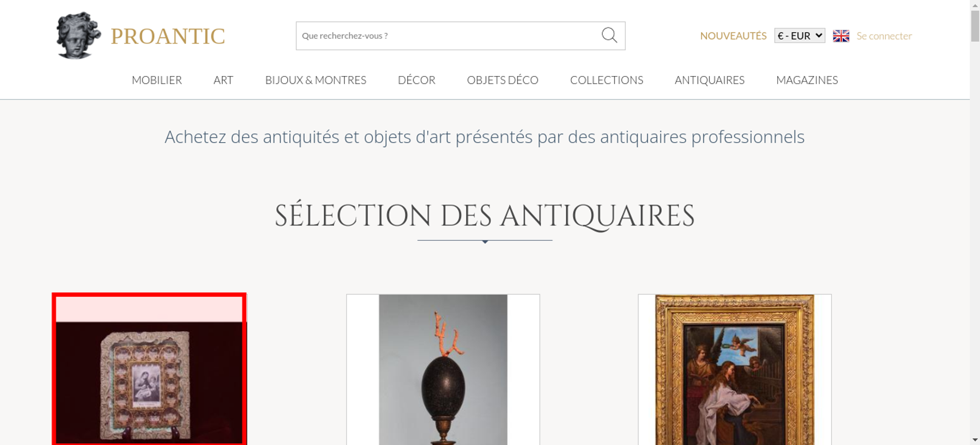Screen dimensions: 980x445
Task: Click the NOUVEAUTÉS link
Action: coord(733,36)
